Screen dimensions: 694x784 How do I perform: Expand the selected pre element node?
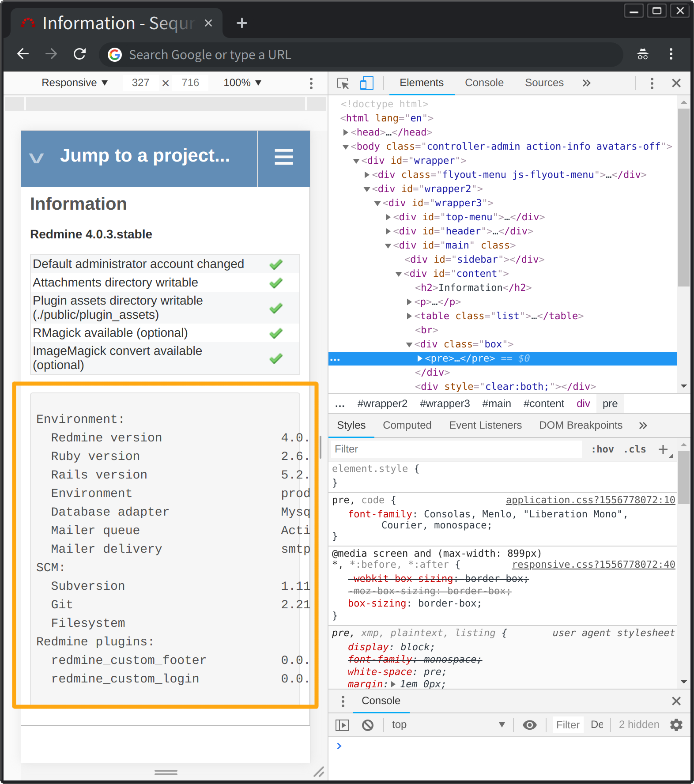coord(420,358)
